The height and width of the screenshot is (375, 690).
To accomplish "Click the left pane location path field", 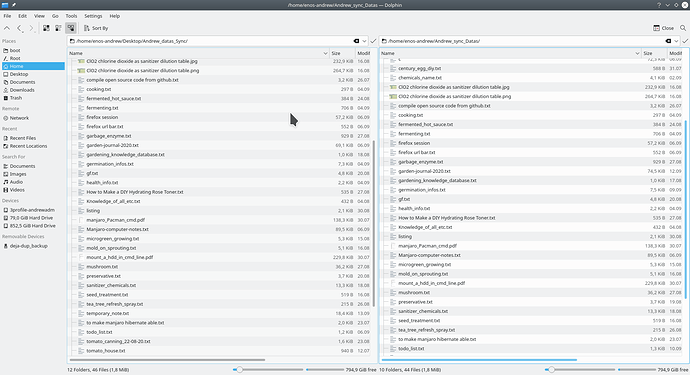I will click(213, 41).
